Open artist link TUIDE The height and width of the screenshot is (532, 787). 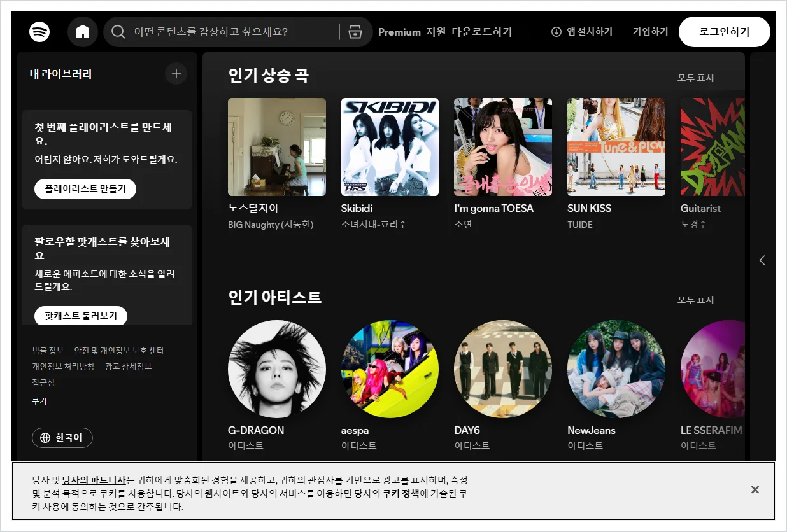tap(580, 225)
